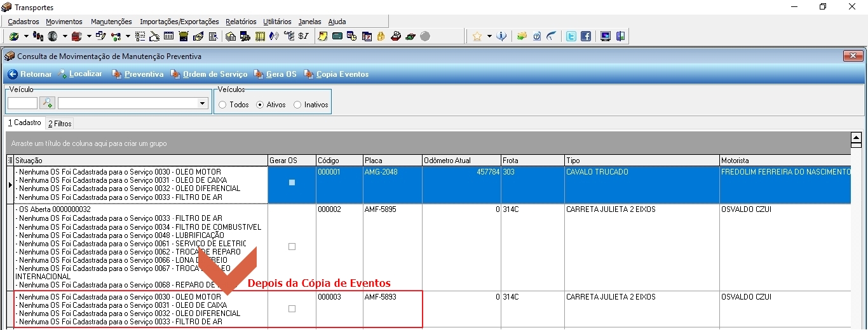Open the Manutenções menu

(111, 22)
